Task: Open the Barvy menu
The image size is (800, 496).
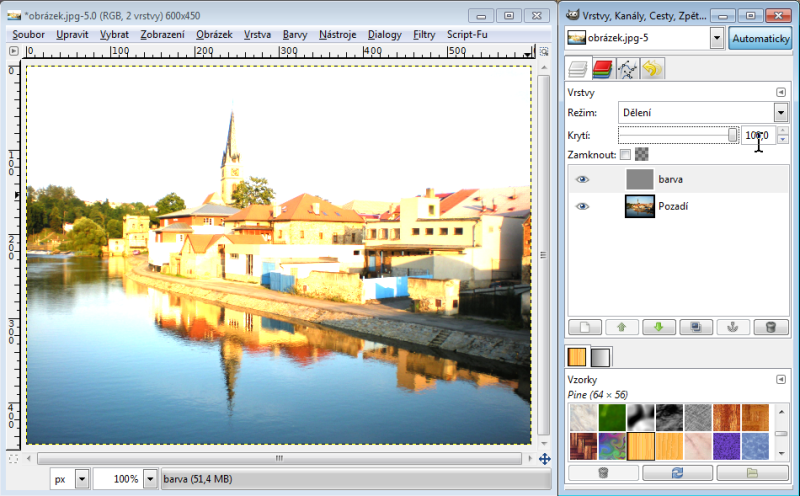Action: coord(295,34)
